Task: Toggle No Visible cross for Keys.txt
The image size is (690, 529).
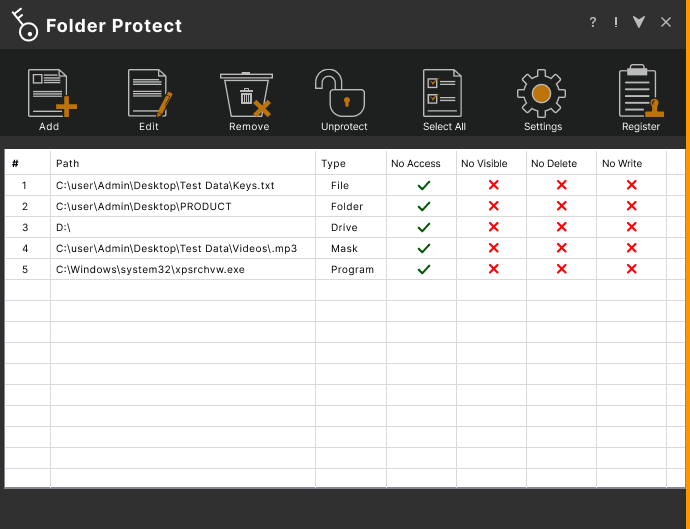Action: [494, 185]
